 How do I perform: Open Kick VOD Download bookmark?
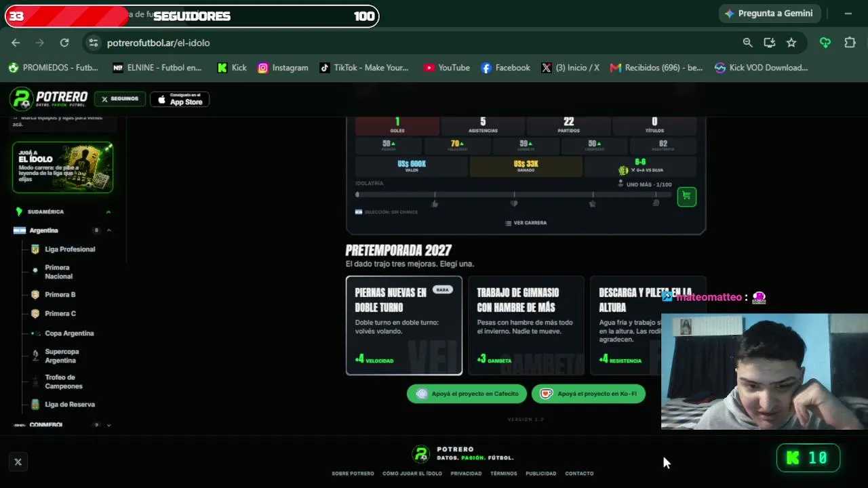pyautogui.click(x=762, y=68)
